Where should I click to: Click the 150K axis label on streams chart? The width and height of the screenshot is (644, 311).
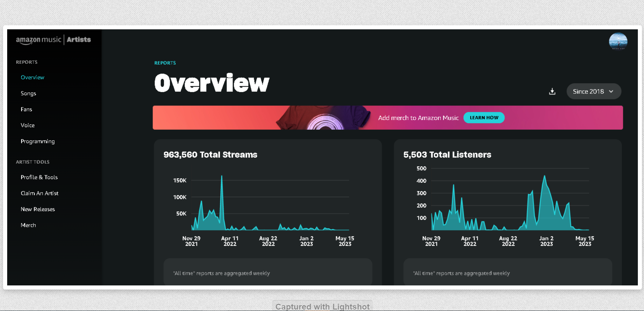click(x=180, y=180)
